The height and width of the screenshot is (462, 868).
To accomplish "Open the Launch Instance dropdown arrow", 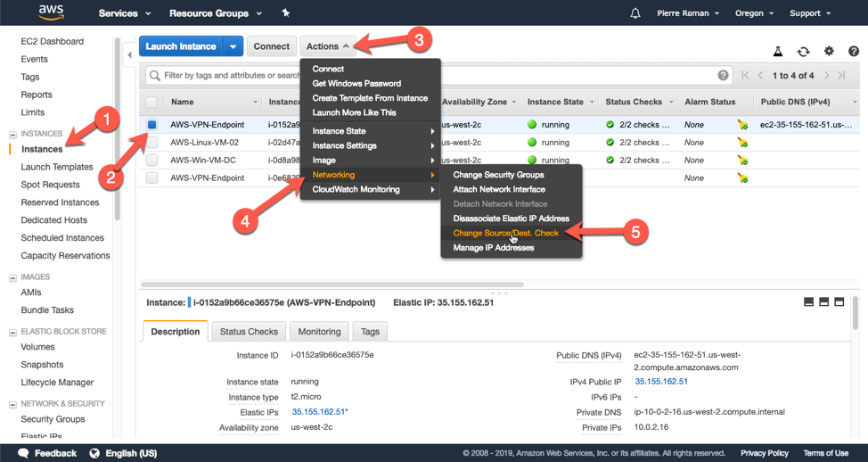I will (x=233, y=46).
